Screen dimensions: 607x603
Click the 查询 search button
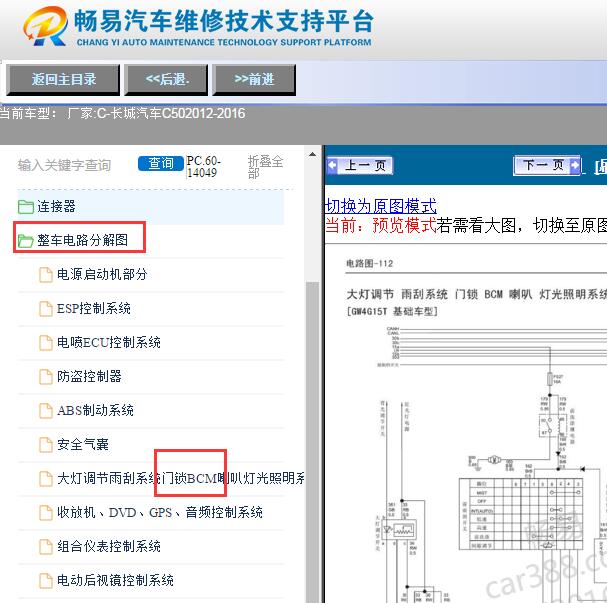pyautogui.click(x=161, y=163)
